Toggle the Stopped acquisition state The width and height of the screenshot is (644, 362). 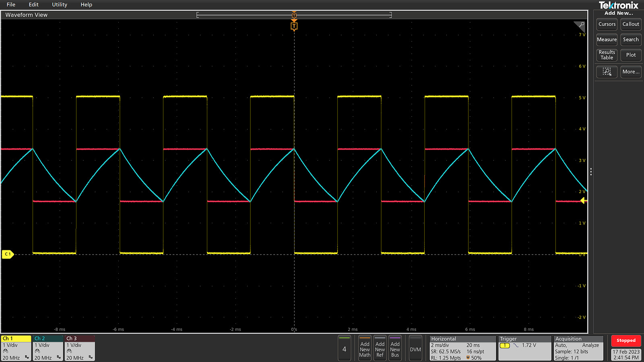click(x=626, y=341)
